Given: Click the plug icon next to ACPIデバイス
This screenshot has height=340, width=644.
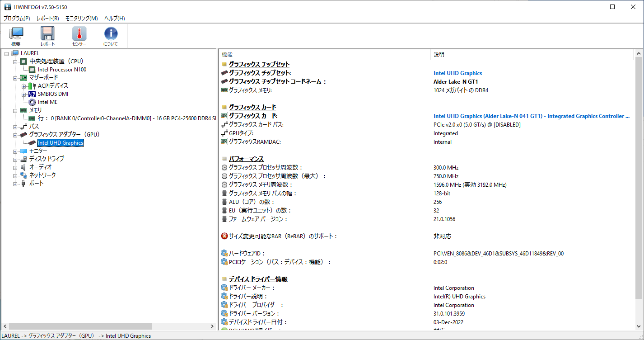Looking at the screenshot, I should [x=32, y=86].
